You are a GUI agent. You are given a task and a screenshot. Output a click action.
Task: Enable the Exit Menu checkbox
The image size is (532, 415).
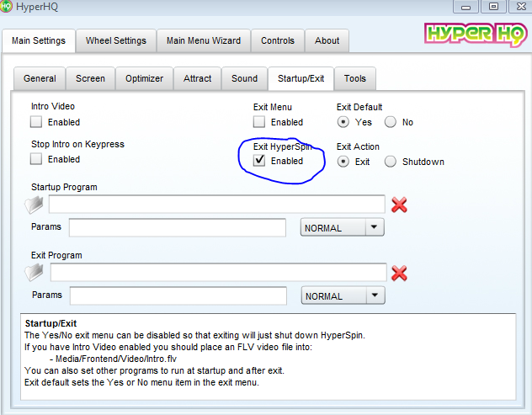click(x=260, y=122)
